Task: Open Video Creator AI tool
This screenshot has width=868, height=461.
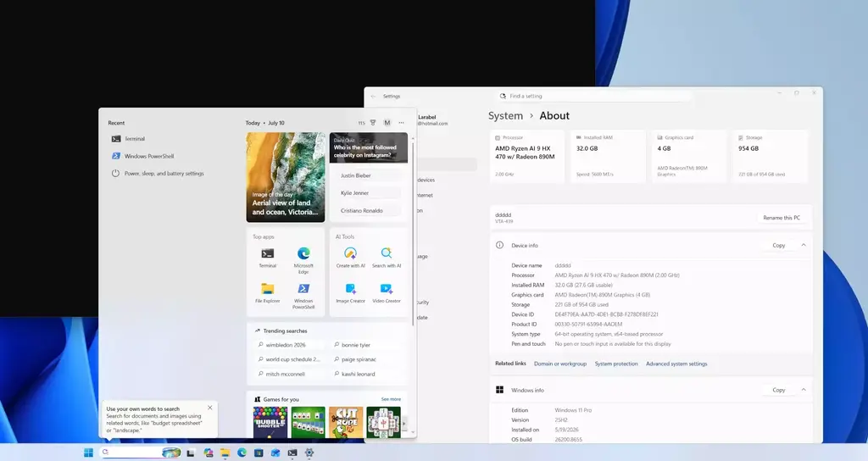Action: [387, 293]
